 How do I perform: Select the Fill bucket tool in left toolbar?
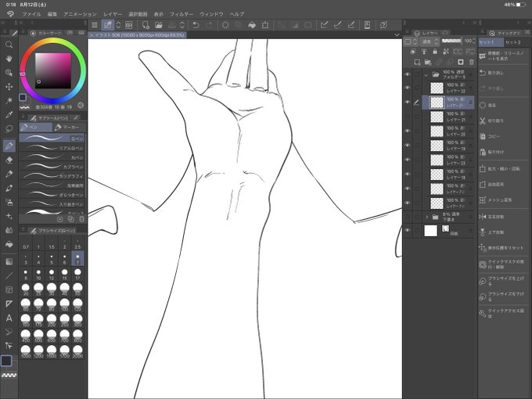pos(9,244)
